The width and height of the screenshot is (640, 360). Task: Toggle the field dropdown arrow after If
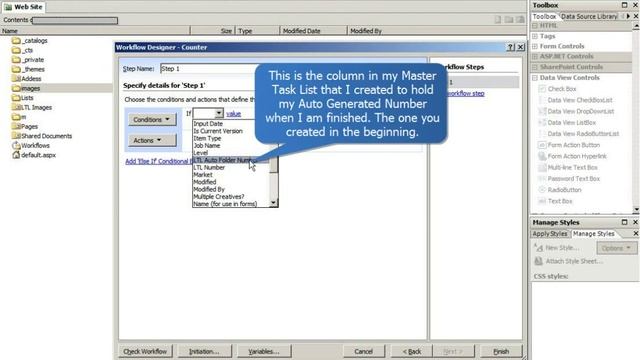click(219, 113)
